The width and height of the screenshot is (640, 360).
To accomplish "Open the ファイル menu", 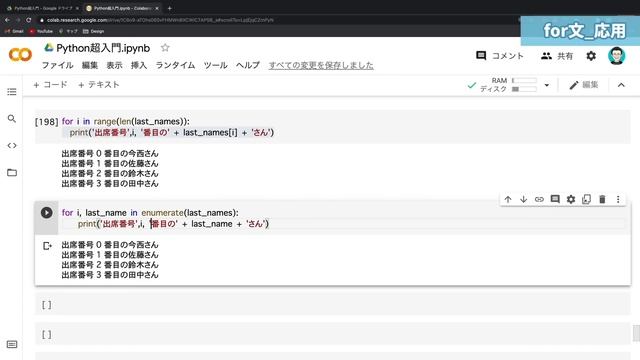I will (58, 65).
